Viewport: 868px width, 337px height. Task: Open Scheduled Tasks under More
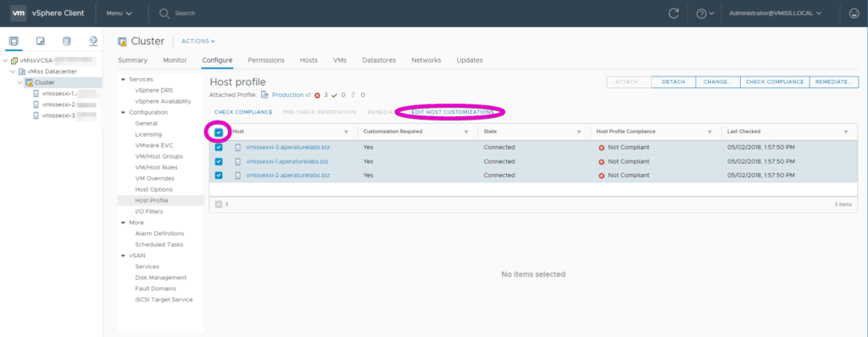coord(159,244)
